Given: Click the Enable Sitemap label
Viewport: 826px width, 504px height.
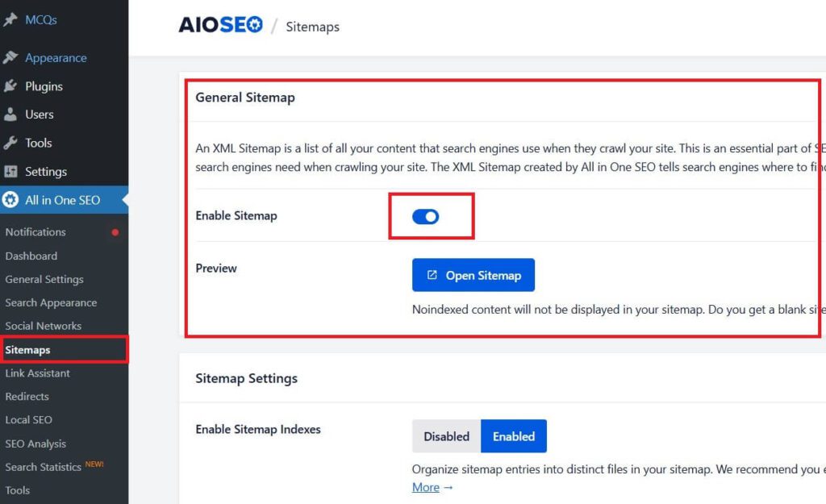Looking at the screenshot, I should (x=236, y=215).
